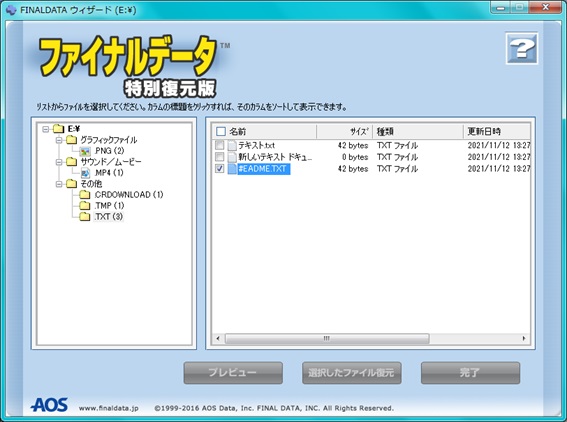Click the TXT ファイル type of #EADME.TXT
This screenshot has width=567, height=422.
pyautogui.click(x=397, y=169)
